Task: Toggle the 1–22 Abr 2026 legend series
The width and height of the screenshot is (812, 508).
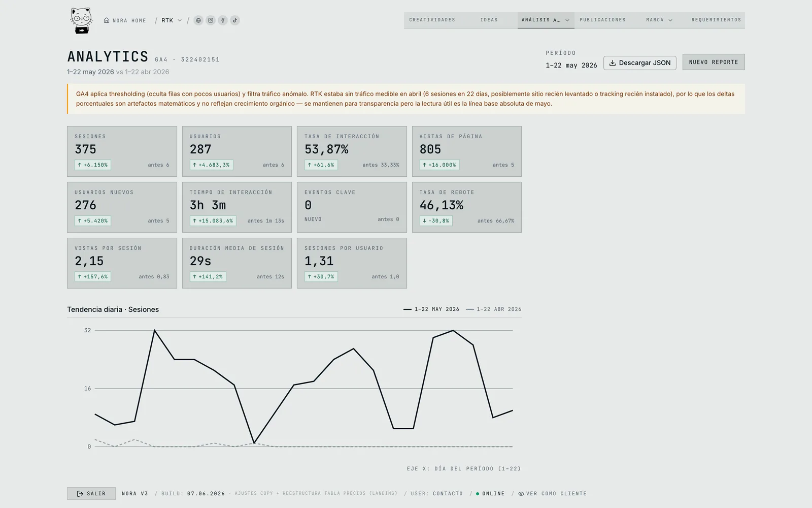Action: pos(494,309)
